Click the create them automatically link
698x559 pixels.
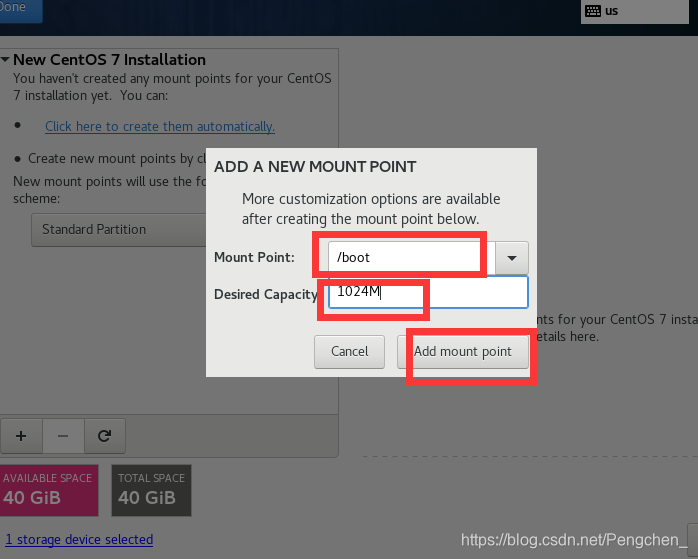[160, 126]
